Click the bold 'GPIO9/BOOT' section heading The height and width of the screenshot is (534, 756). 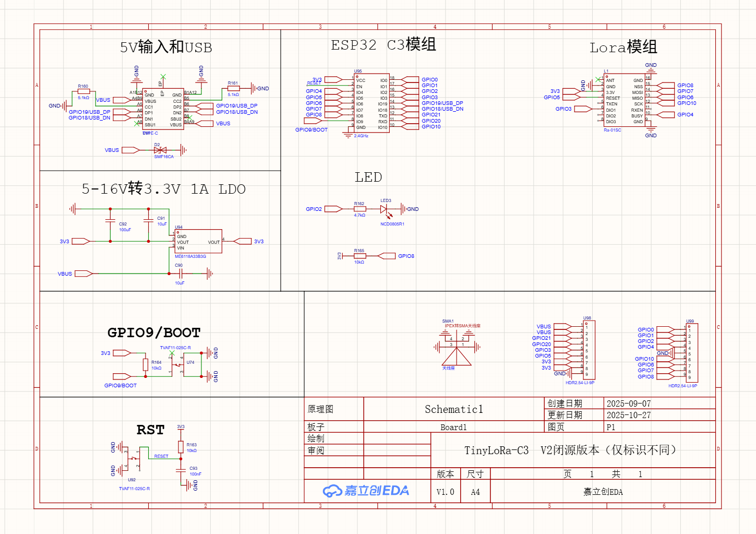point(154,333)
